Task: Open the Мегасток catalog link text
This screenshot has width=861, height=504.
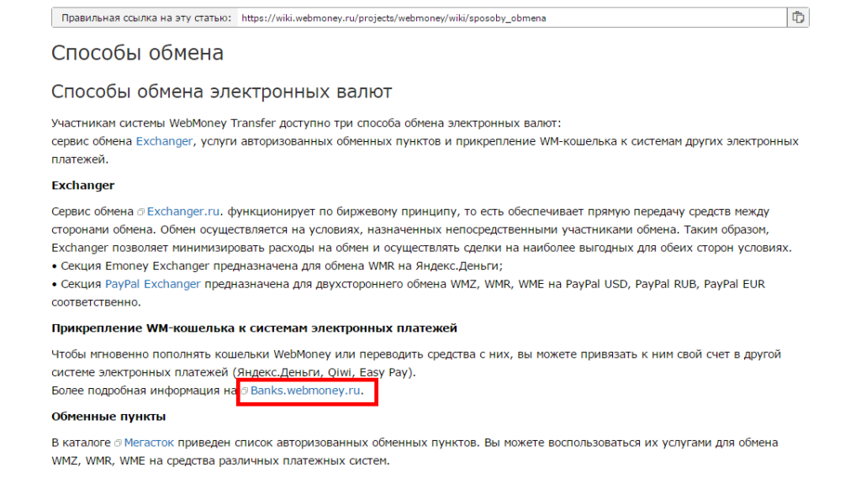Action: click(x=151, y=442)
